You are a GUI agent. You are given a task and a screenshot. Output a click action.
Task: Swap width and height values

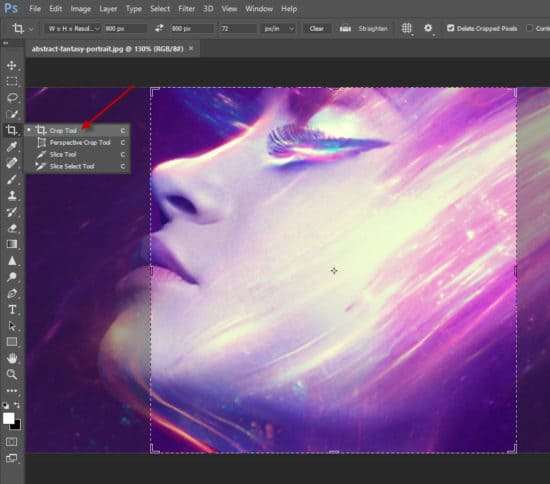[x=159, y=28]
